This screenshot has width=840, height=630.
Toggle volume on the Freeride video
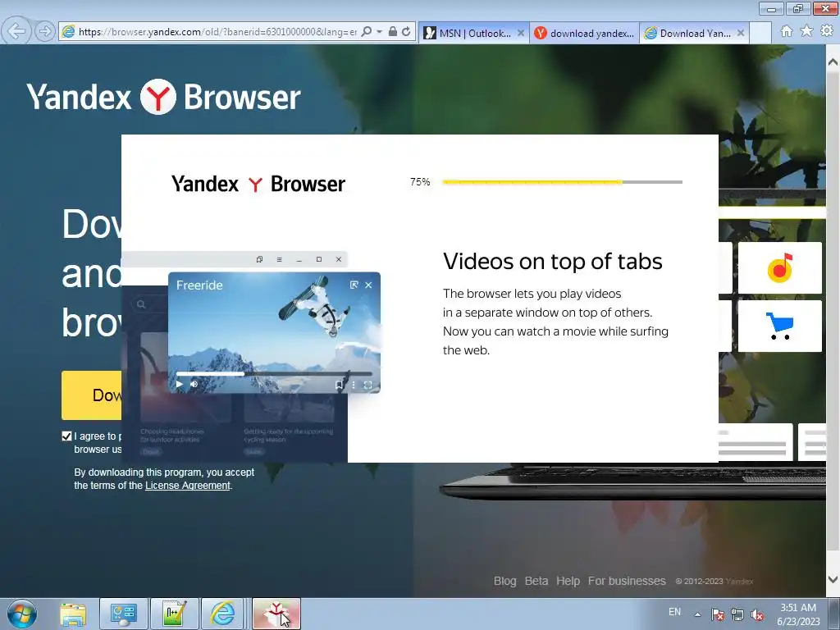pos(194,384)
